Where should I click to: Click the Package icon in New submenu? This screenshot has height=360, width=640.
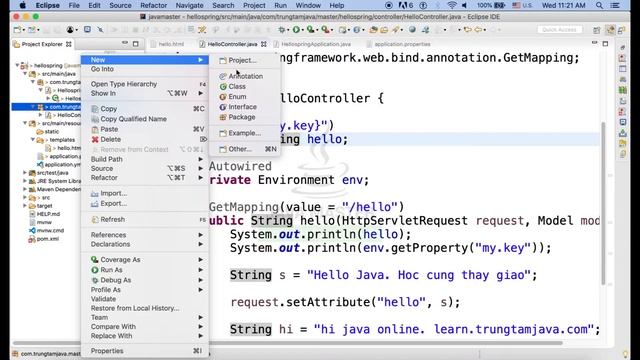(223, 117)
